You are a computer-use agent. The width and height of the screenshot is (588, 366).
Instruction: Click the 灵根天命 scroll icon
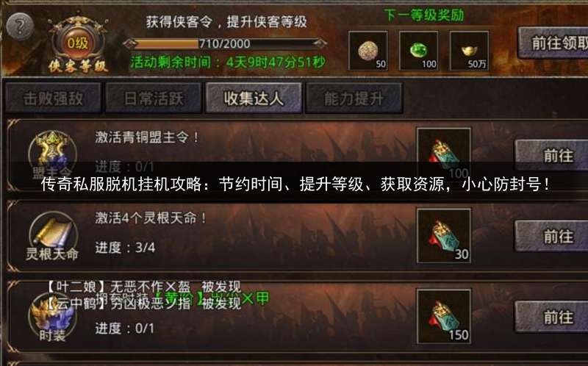pos(52,236)
